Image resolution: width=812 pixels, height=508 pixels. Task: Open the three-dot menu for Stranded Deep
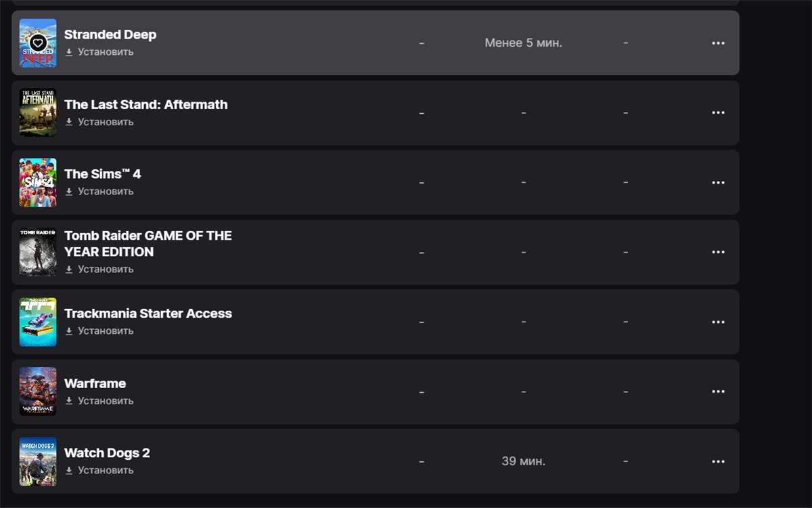click(x=718, y=43)
